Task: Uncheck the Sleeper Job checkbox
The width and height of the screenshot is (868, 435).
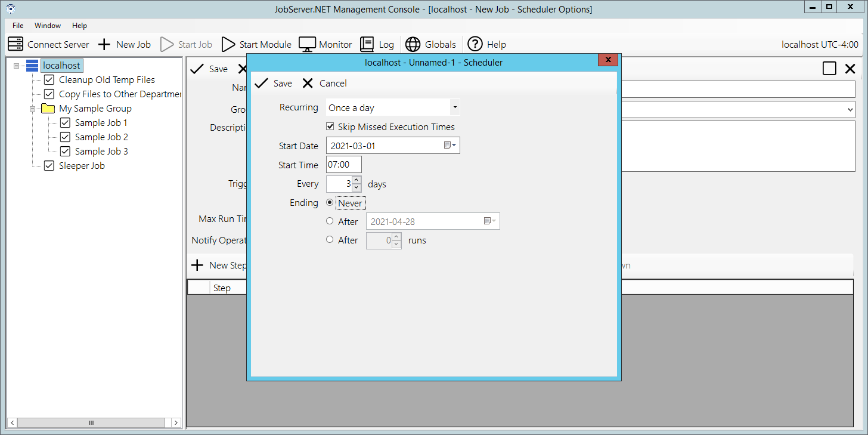Action: [x=49, y=166]
